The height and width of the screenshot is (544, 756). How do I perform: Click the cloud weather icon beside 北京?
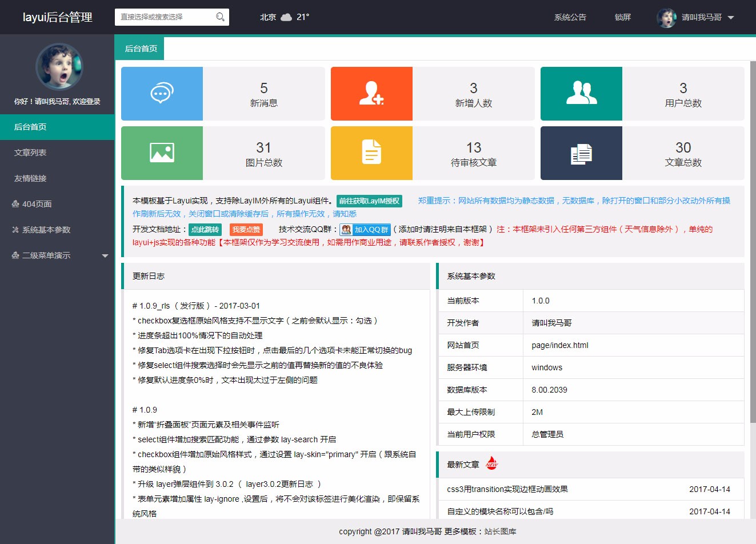286,17
